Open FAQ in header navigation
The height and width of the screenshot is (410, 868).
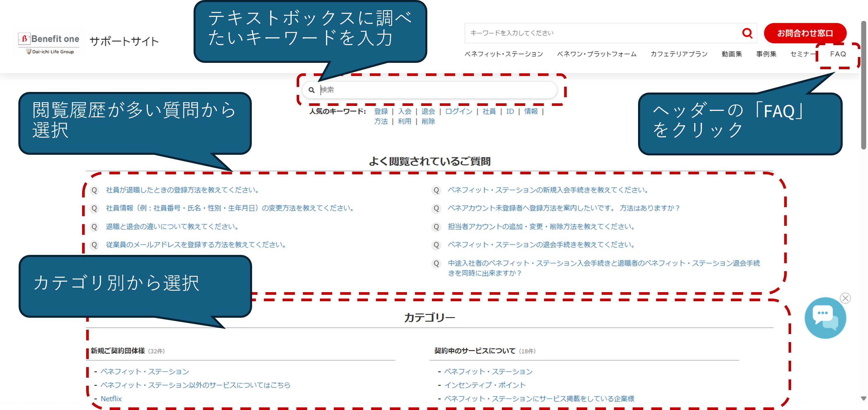[838, 54]
